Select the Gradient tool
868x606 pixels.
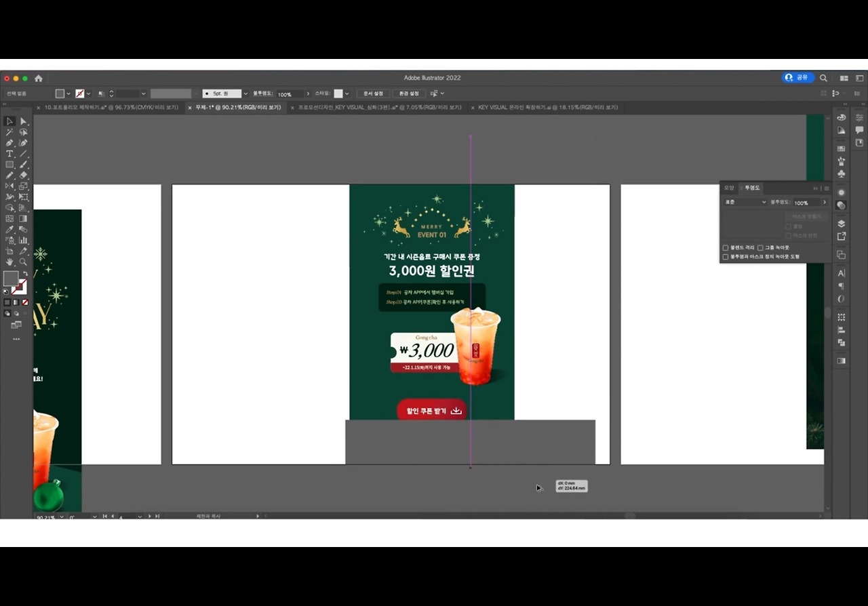pyautogui.click(x=24, y=219)
